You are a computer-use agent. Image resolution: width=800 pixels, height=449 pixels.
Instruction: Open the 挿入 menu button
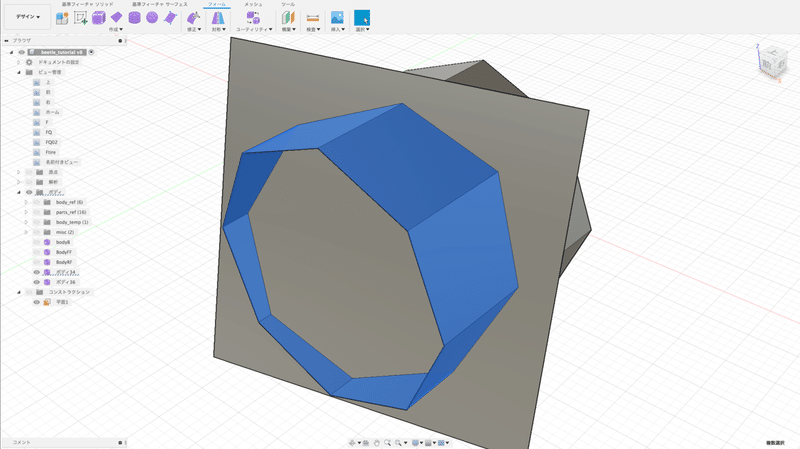338,30
